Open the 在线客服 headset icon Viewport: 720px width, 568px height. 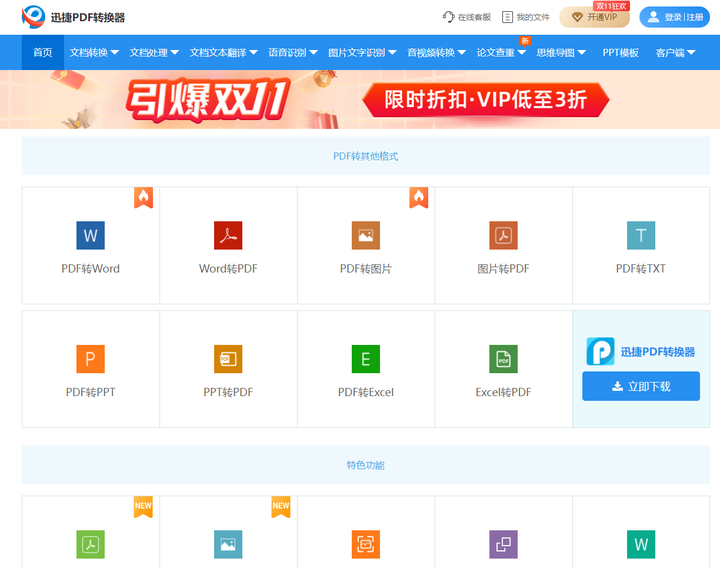click(x=448, y=17)
